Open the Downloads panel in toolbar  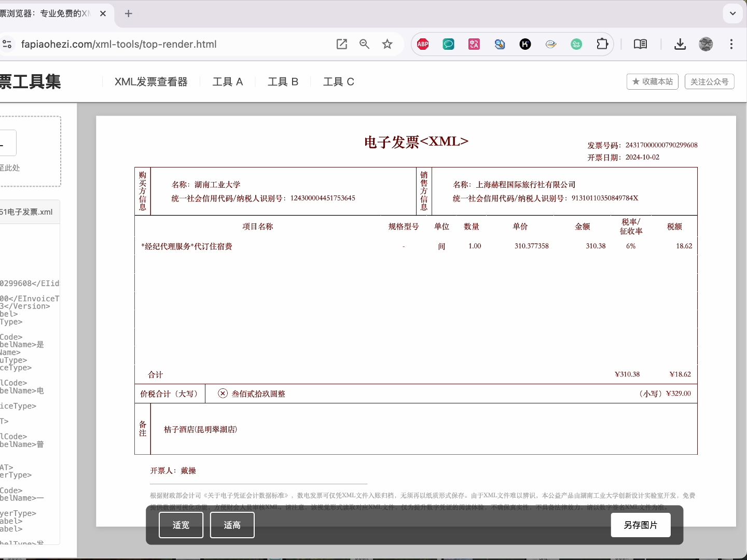(680, 44)
